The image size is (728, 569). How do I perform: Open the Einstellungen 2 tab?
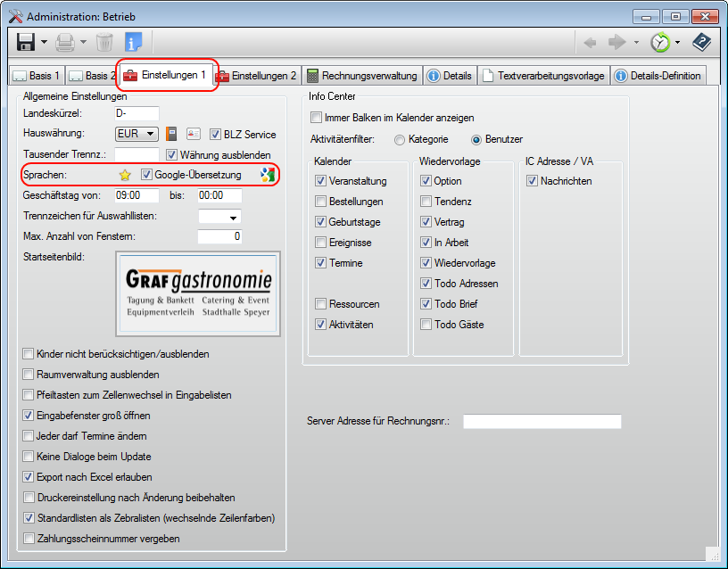click(x=256, y=76)
